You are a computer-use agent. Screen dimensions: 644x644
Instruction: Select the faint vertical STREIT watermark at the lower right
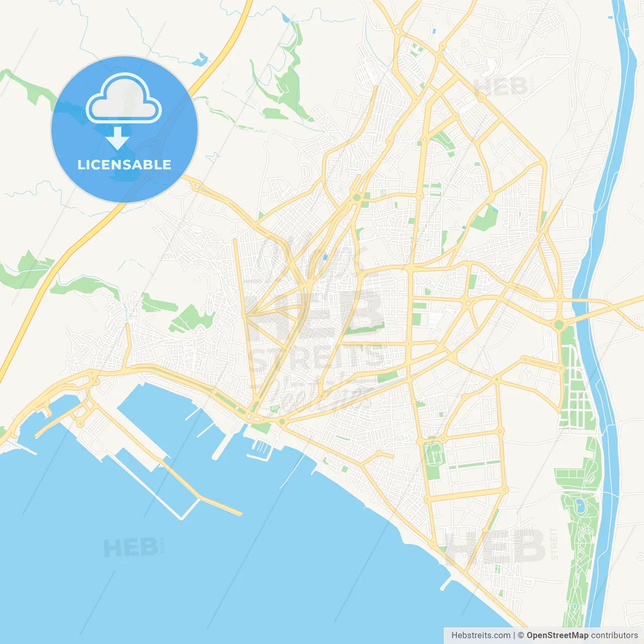(554, 543)
